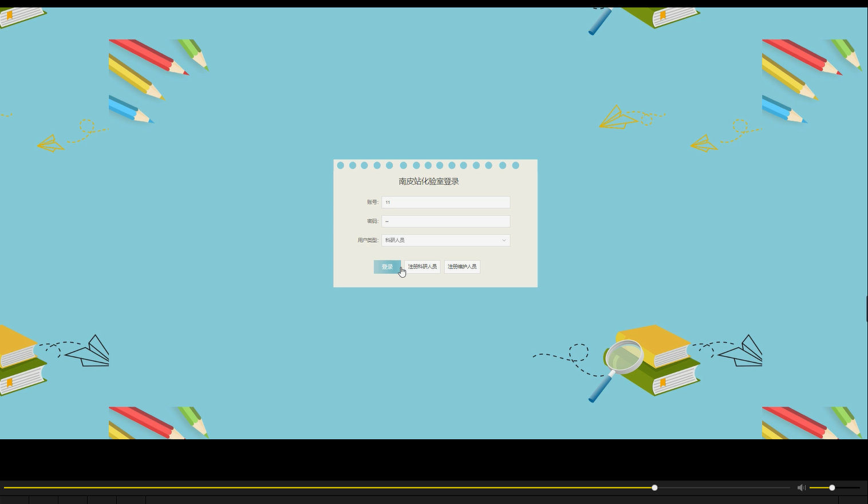This screenshot has height=504, width=868.
Task: Focus the 账号 account input field
Action: pyautogui.click(x=446, y=202)
